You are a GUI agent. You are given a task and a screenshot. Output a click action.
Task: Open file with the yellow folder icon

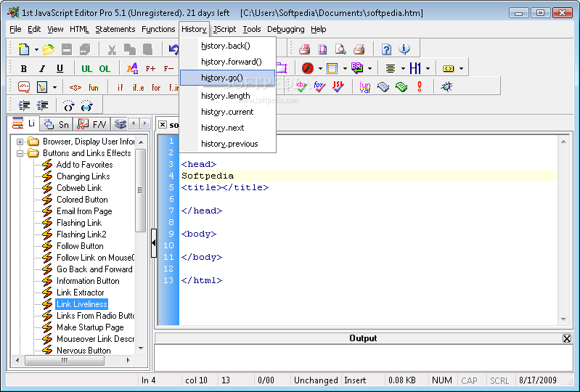point(49,49)
